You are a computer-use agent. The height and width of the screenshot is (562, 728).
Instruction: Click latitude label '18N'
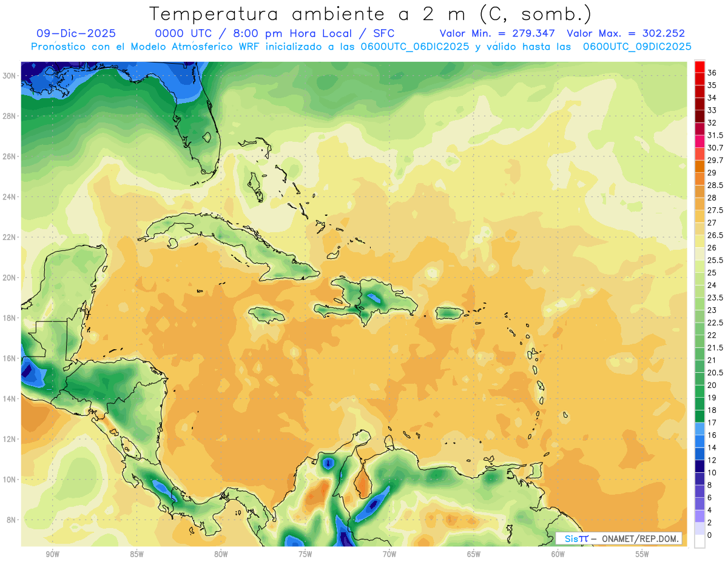tap(10, 318)
